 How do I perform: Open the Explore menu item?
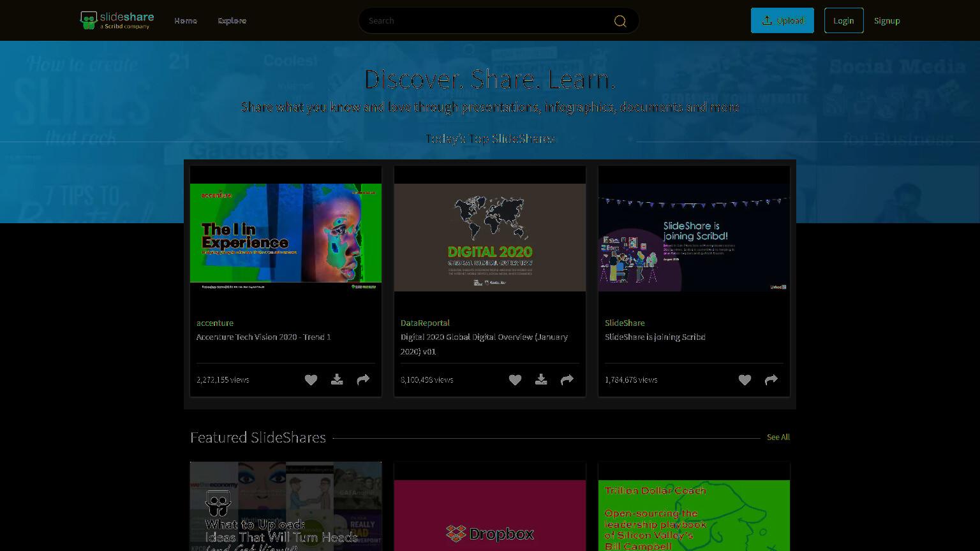[x=232, y=20]
